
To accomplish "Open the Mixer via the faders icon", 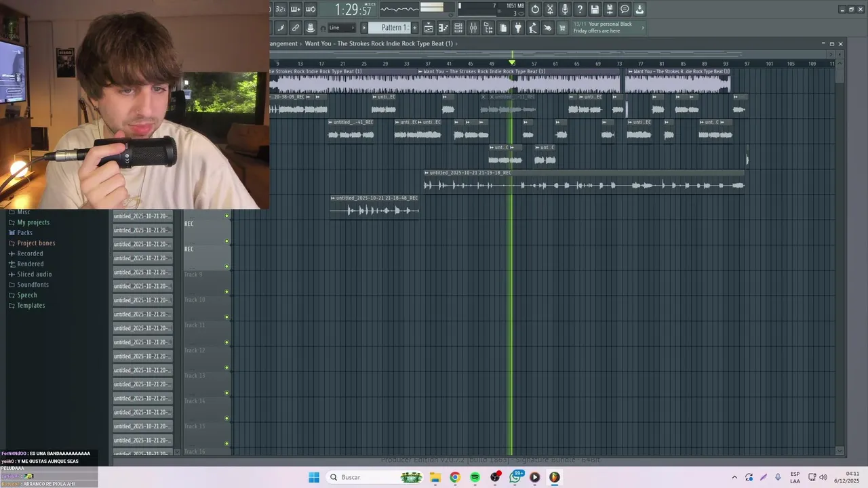I will pos(473,28).
